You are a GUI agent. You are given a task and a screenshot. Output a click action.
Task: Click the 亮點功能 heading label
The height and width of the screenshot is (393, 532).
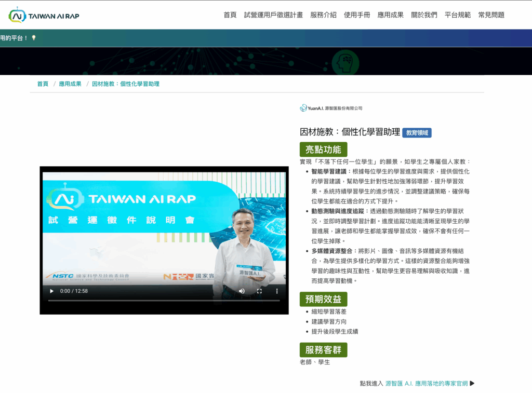[323, 150]
